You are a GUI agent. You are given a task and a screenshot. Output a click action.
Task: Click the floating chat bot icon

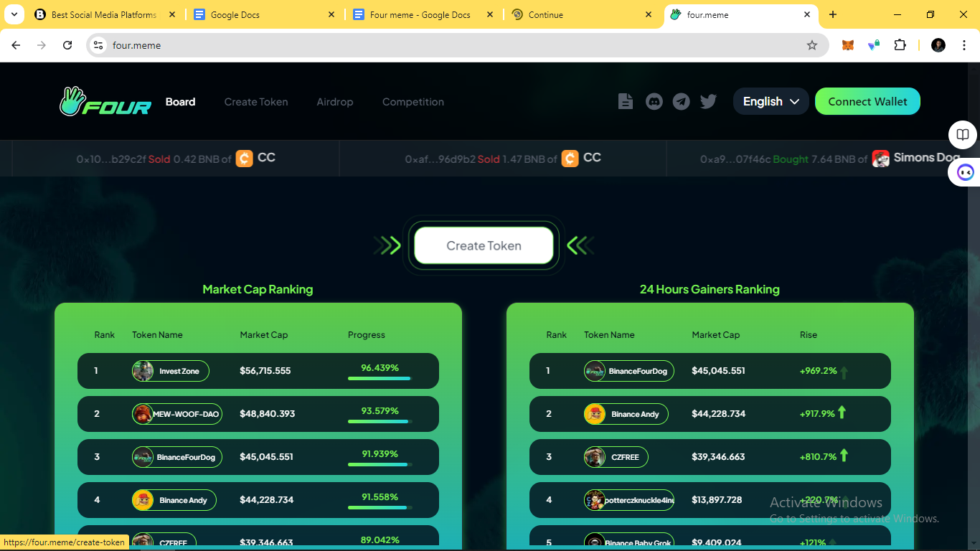966,172
